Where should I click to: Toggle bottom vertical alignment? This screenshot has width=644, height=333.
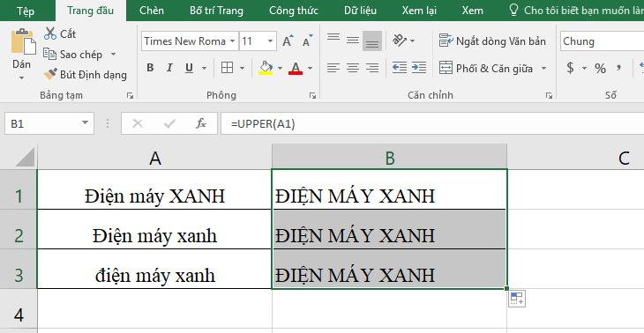(372, 41)
